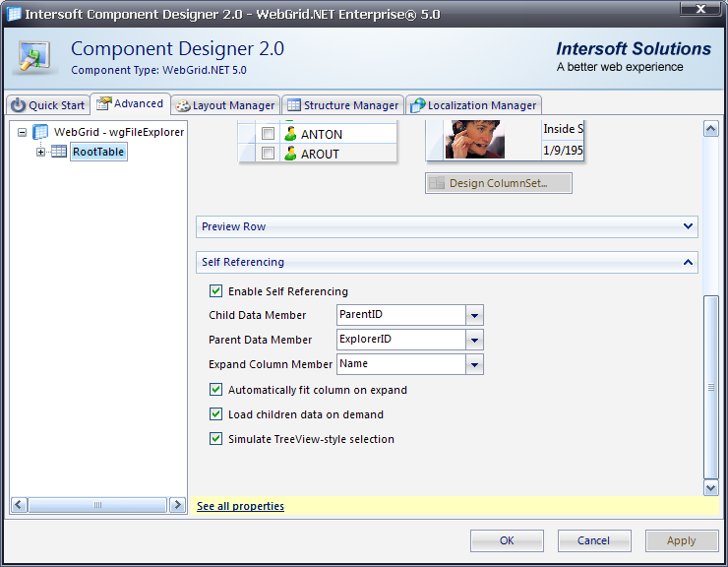
Task: Click the Component Designer logo icon
Action: click(34, 58)
